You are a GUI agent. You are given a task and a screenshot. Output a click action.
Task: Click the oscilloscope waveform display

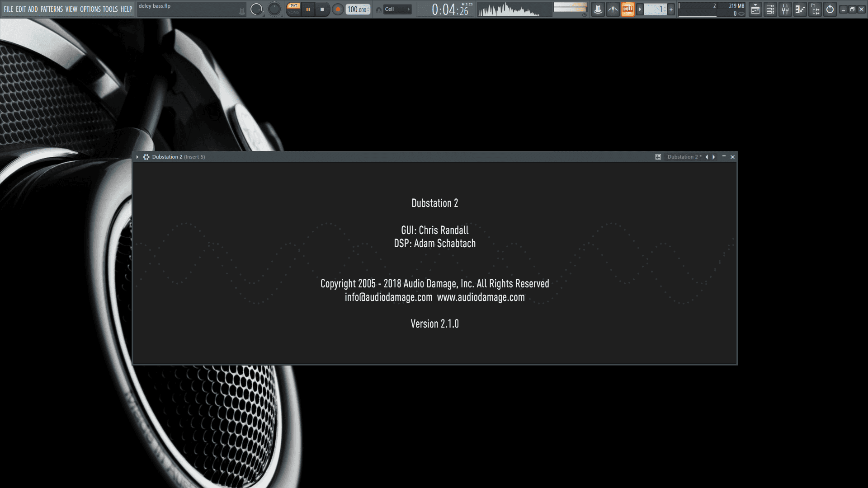point(514,9)
